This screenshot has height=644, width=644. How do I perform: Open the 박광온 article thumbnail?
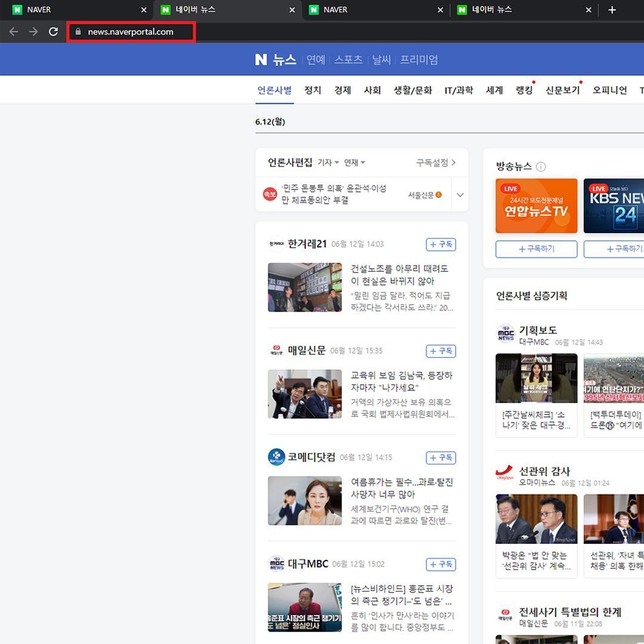coord(537,519)
